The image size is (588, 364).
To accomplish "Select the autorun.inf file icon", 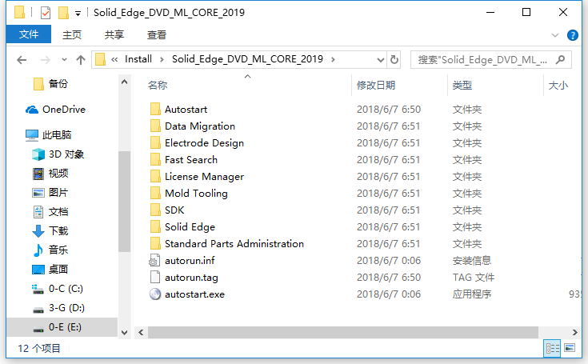I will click(x=155, y=261).
